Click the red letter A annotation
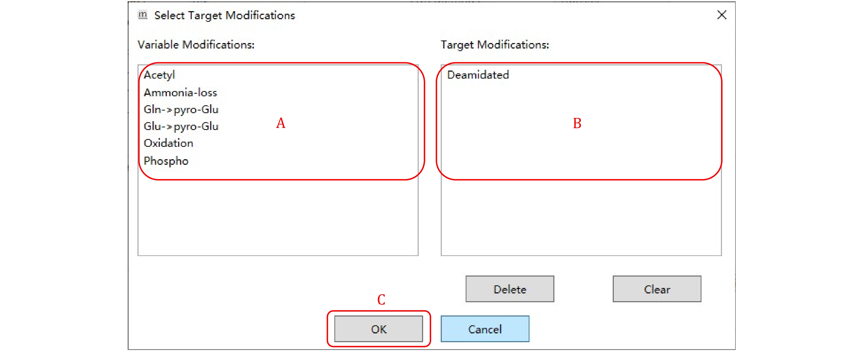Viewport: 868px width, 351px height. [x=281, y=123]
